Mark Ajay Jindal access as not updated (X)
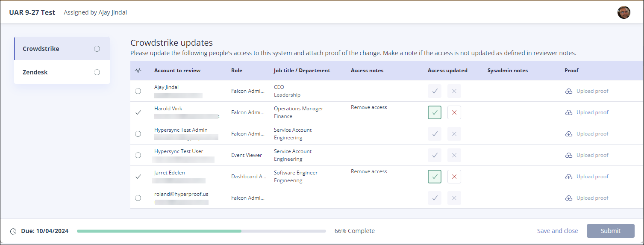 click(x=454, y=91)
